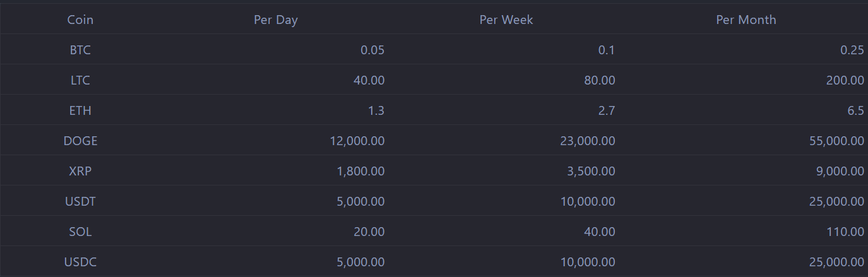Click XRP per month value 9,000.00
Image resolution: width=868 pixels, height=277 pixels.
[x=840, y=171]
